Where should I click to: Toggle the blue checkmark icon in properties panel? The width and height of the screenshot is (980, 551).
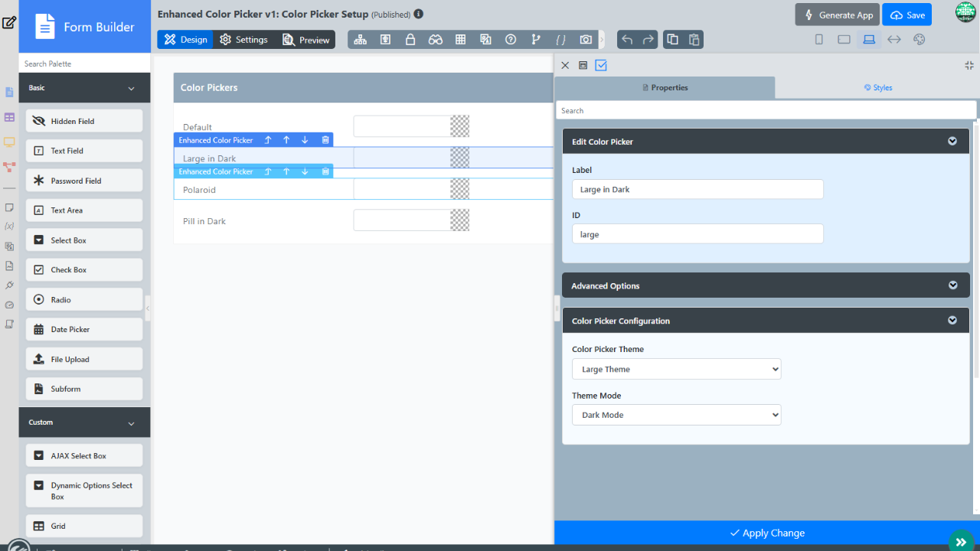coord(601,66)
